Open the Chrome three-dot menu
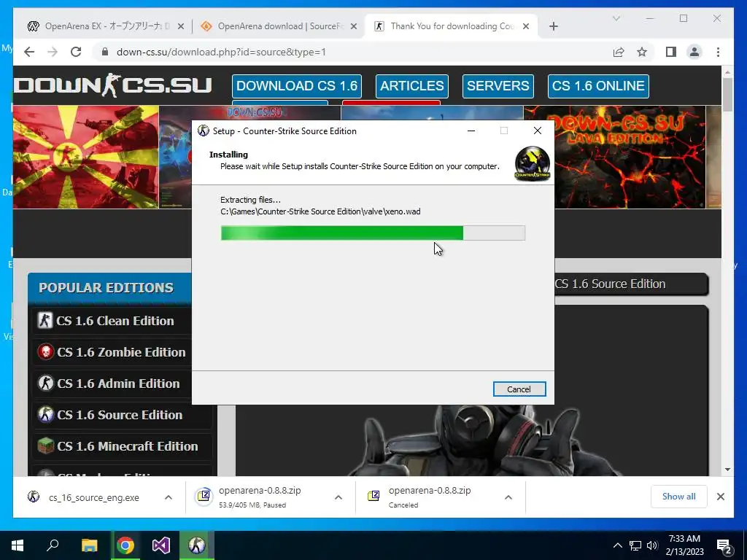The height and width of the screenshot is (560, 747). click(x=718, y=52)
